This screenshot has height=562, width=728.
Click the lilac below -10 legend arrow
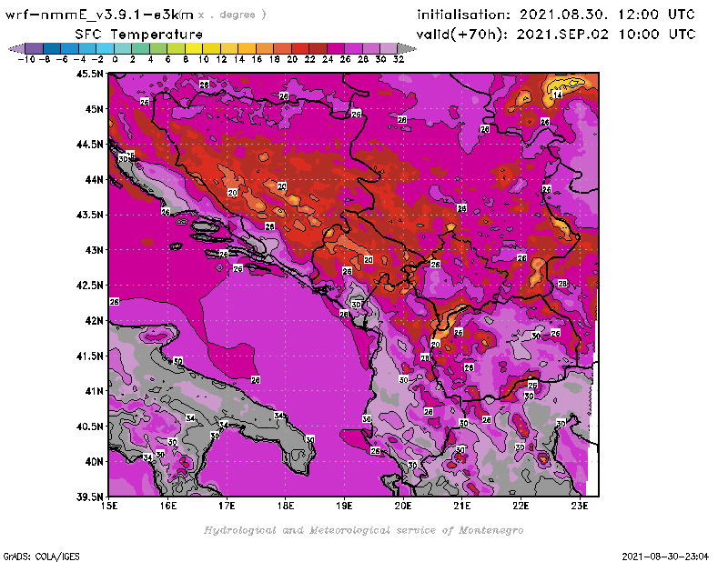click(x=16, y=48)
